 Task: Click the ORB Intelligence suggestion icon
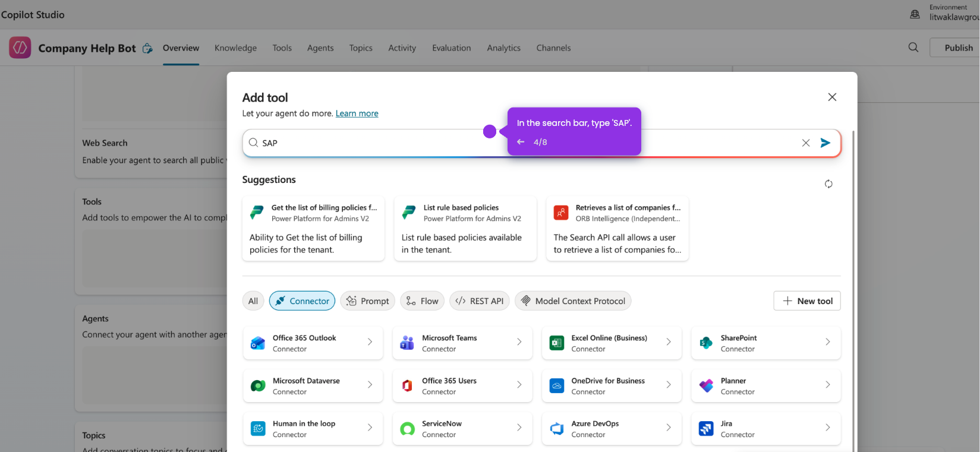tap(561, 212)
